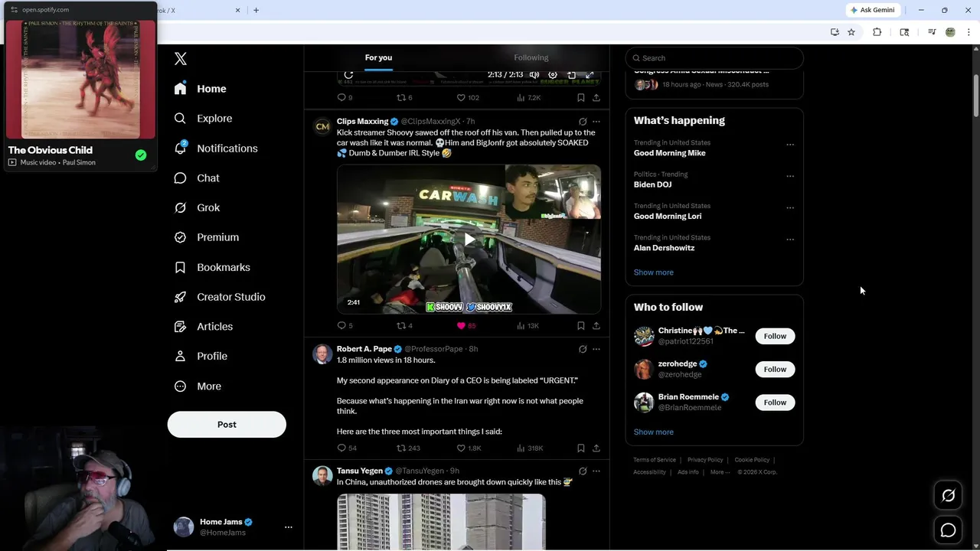Open browser extensions puzzle icon
The height and width of the screenshot is (551, 980).
(x=877, y=32)
